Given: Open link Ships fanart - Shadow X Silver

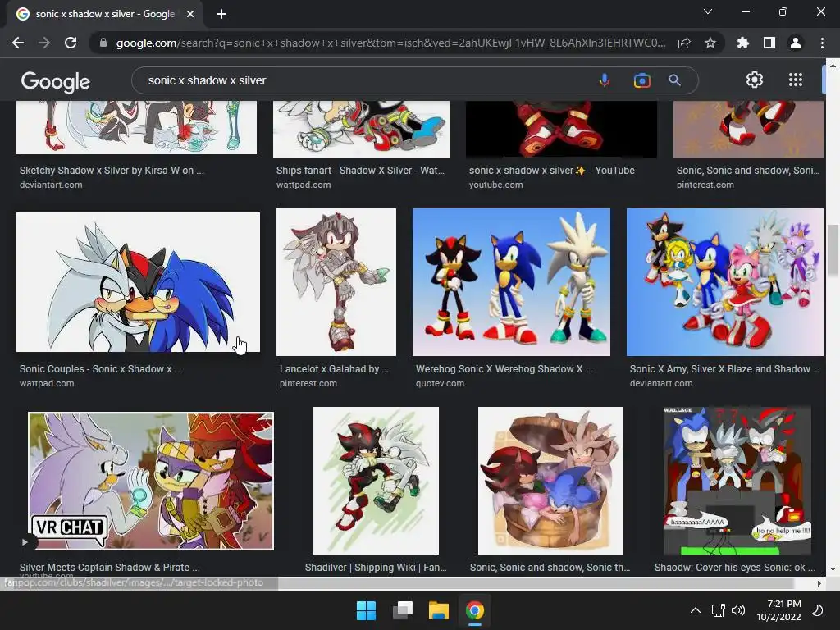Looking at the screenshot, I should click(360, 171).
